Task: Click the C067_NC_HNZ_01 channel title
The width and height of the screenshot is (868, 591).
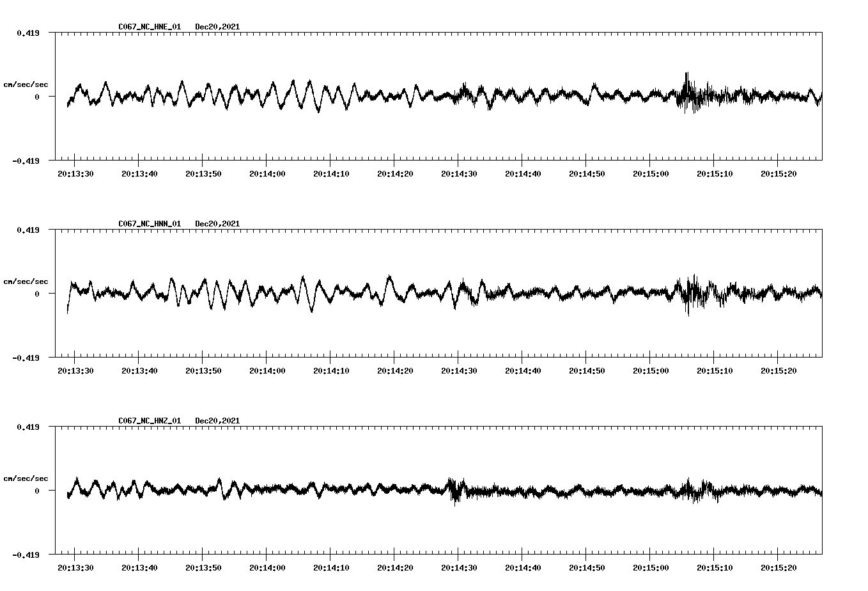Action: tap(150, 421)
